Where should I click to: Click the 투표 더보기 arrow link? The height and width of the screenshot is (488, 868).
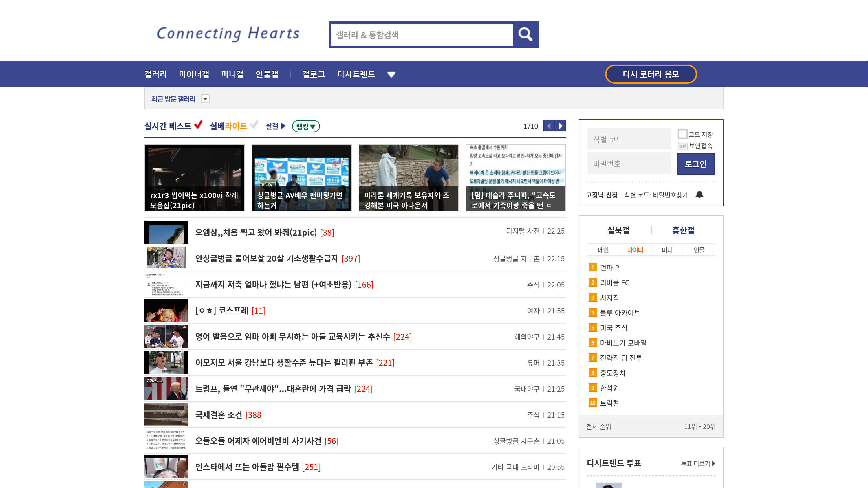click(x=698, y=463)
